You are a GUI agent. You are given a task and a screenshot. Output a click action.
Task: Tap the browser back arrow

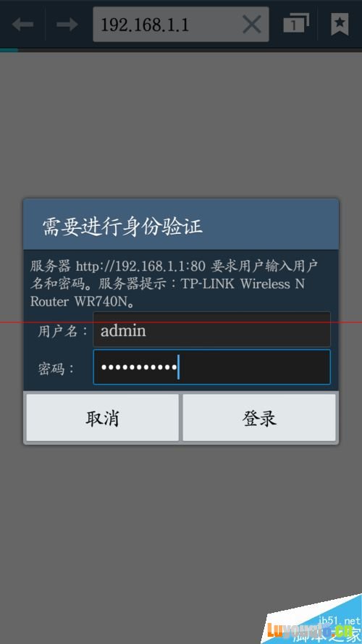[x=22, y=25]
